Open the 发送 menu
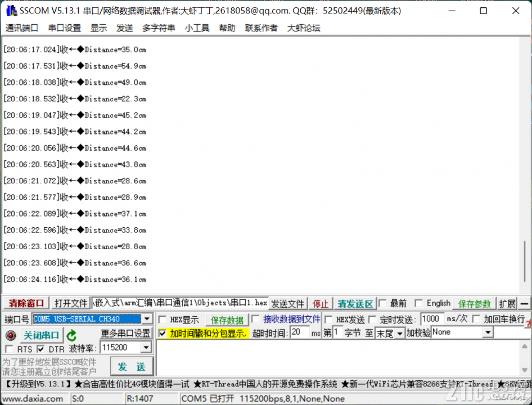 [x=124, y=28]
